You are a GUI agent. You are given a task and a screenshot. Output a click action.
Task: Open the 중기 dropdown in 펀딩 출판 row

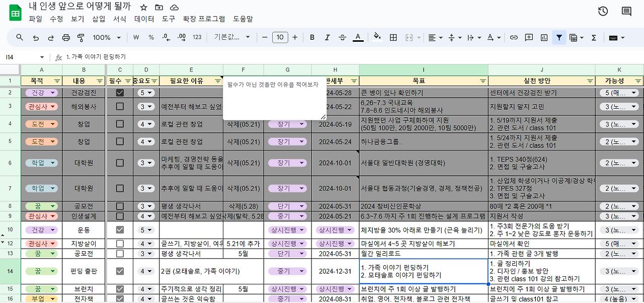[287, 271]
